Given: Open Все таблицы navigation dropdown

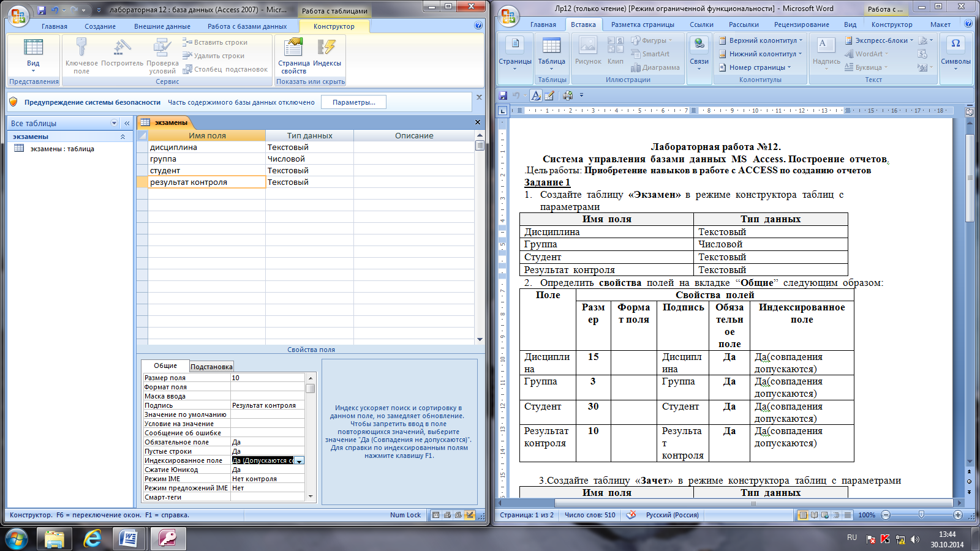Looking at the screenshot, I should tap(114, 123).
